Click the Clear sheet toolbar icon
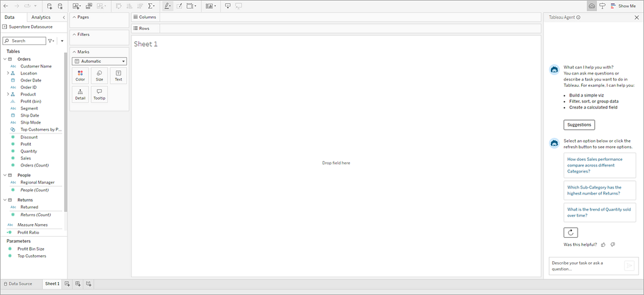644x295 pixels. tap(100, 6)
